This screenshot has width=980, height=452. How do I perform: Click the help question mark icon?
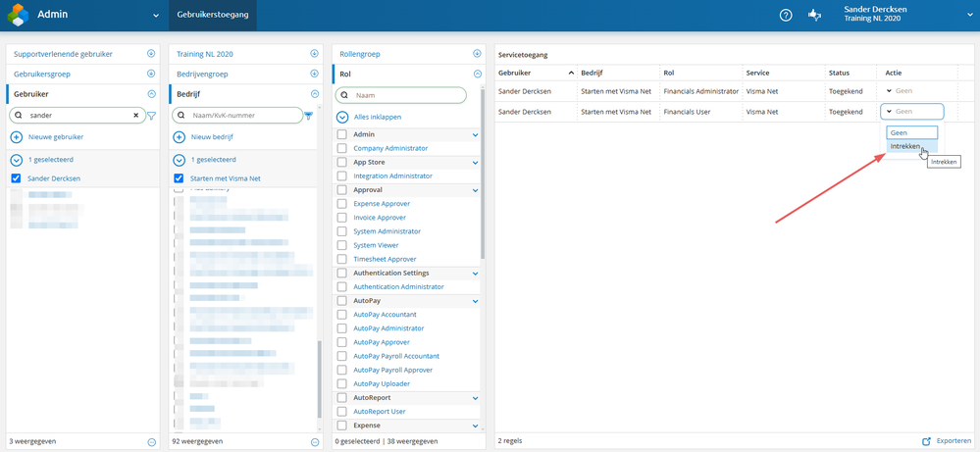click(x=786, y=15)
